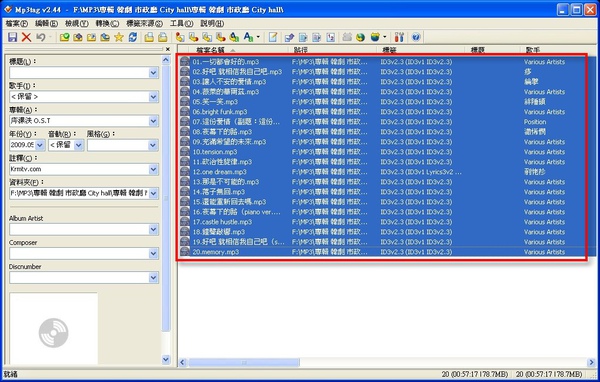This screenshot has width=600, height=382.
Task: Click the first clipboard Copy tag icon
Action: (x=149, y=37)
